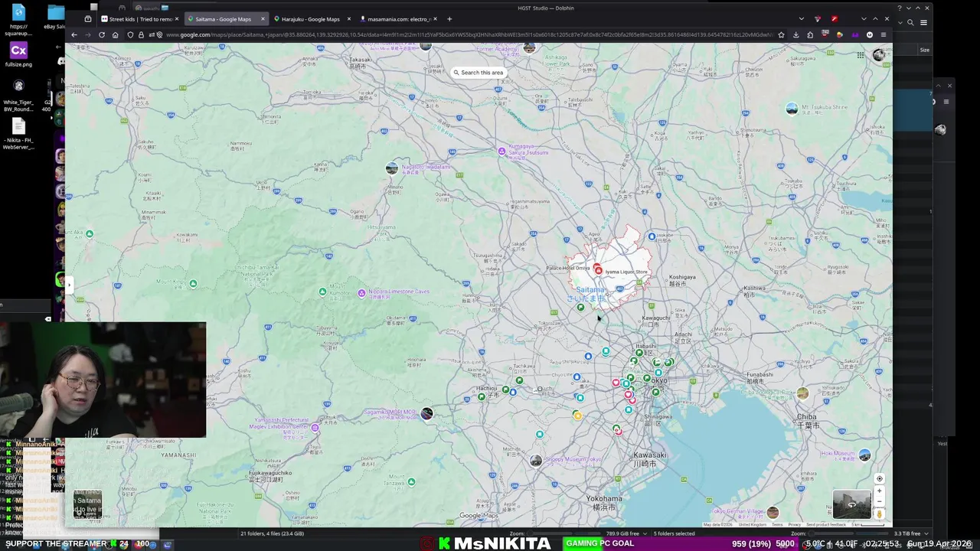The image size is (980, 551).
Task: Click the Hachioji map label
Action: (487, 389)
